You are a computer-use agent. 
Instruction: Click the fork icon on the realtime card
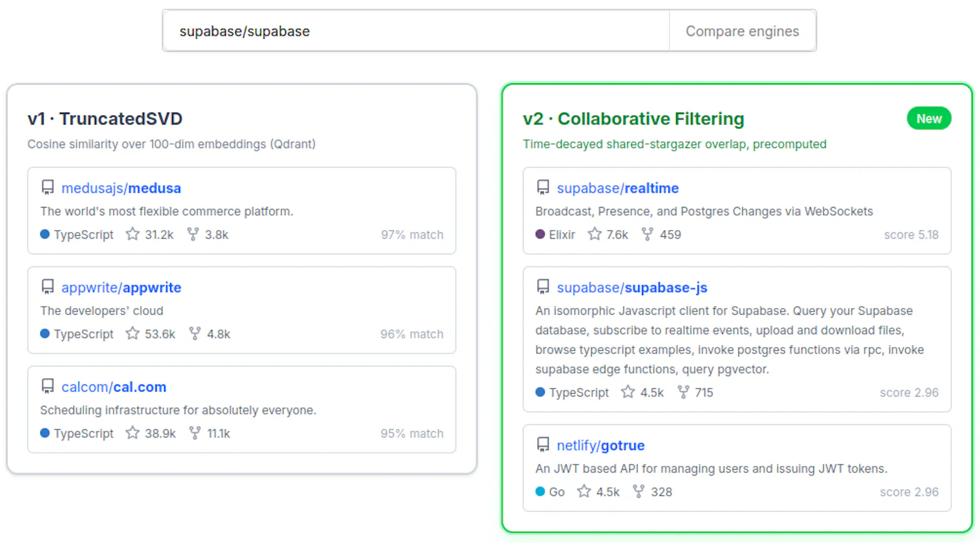[x=647, y=234]
